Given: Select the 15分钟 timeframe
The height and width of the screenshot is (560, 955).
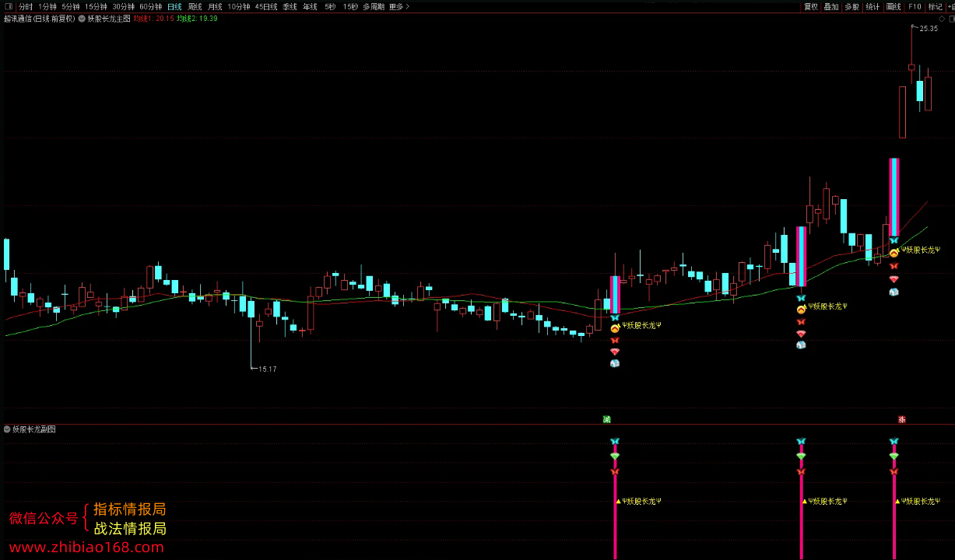Looking at the screenshot, I should (x=97, y=6).
